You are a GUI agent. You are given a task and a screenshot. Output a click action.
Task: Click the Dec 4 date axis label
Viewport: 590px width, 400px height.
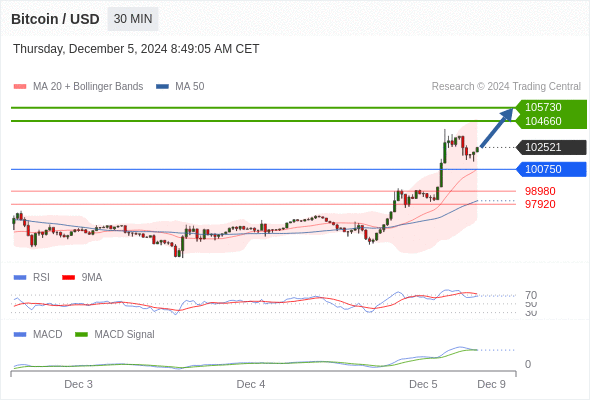tap(251, 384)
